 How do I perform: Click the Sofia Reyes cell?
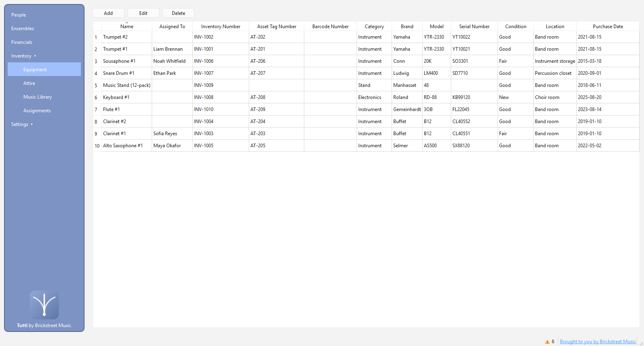[172, 134]
